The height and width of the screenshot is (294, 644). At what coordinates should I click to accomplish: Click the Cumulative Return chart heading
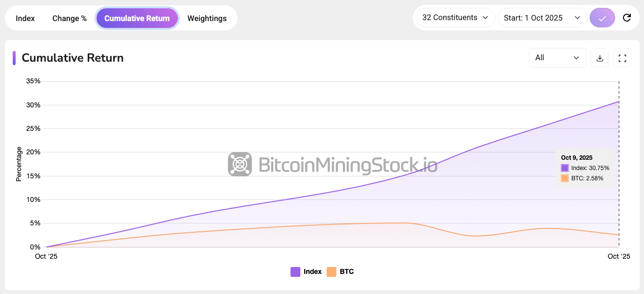[x=72, y=58]
